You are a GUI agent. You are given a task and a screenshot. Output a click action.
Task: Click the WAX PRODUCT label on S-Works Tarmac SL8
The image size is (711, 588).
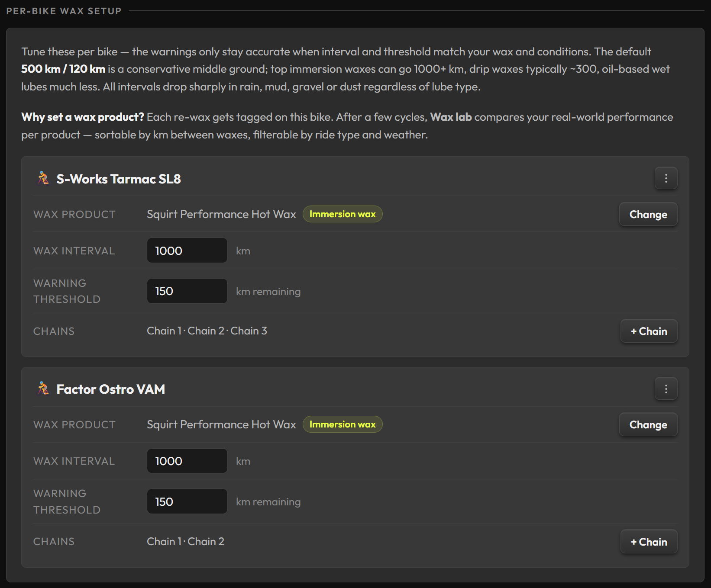pos(74,215)
